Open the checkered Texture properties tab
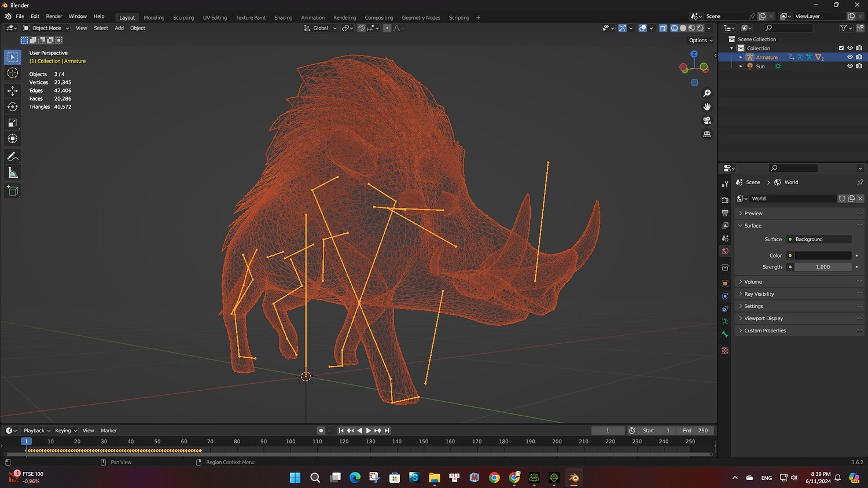This screenshot has height=488, width=868. (x=725, y=351)
